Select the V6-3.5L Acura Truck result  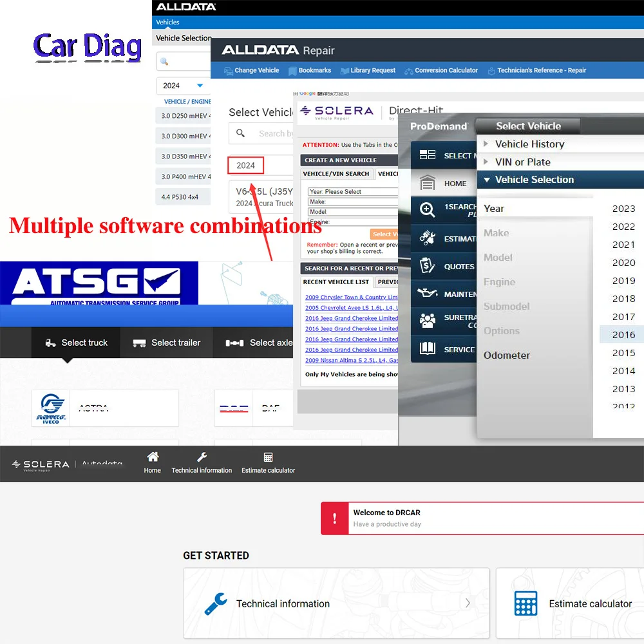point(261,197)
